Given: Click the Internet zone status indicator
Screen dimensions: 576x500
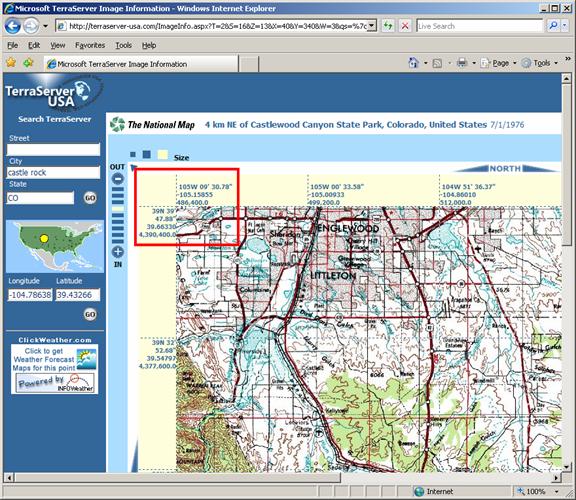Looking at the screenshot, I should pos(434,491).
